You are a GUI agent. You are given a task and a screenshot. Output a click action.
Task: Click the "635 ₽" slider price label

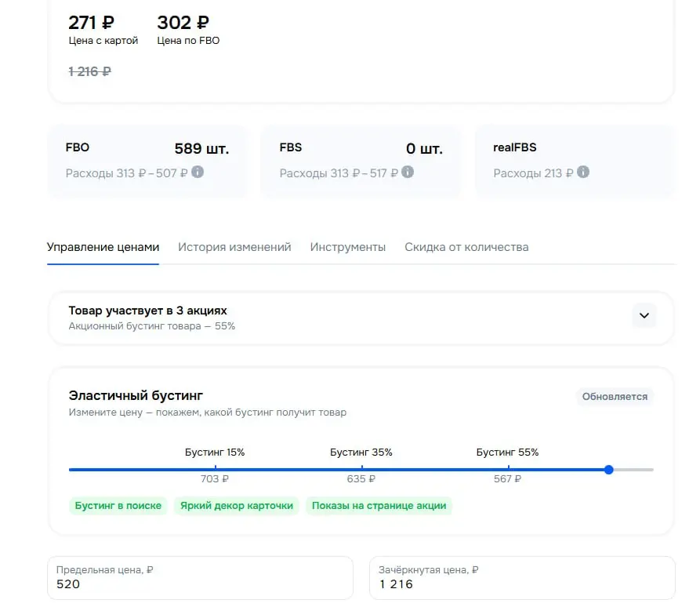(x=361, y=479)
